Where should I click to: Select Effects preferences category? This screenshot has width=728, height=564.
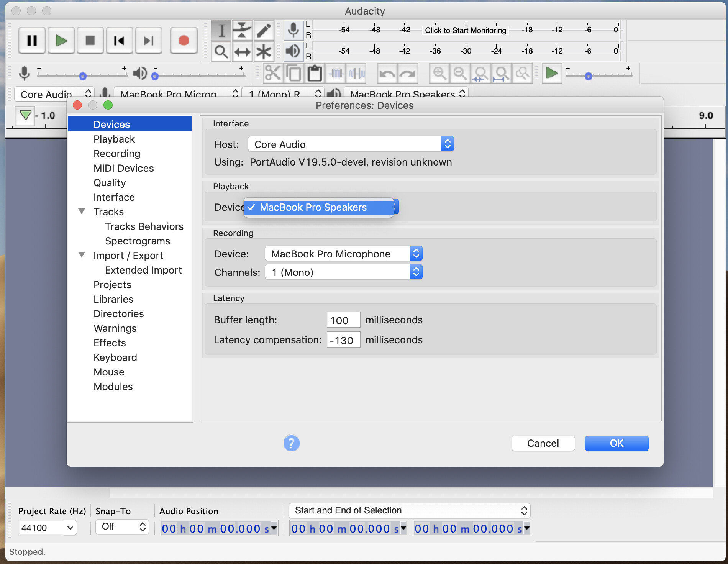pyautogui.click(x=110, y=343)
